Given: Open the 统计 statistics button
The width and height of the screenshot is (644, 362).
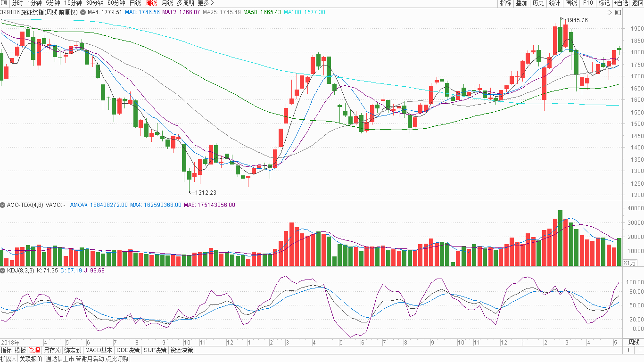Looking at the screenshot, I should [554, 3].
